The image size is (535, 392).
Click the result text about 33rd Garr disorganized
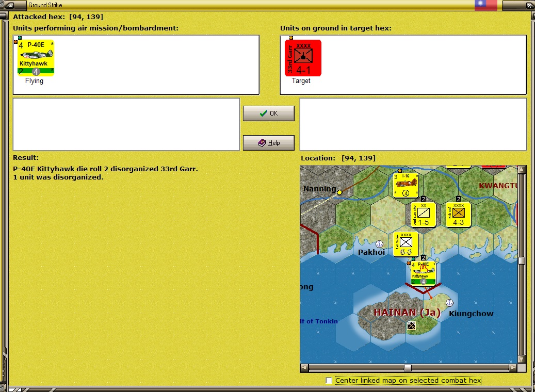105,169
